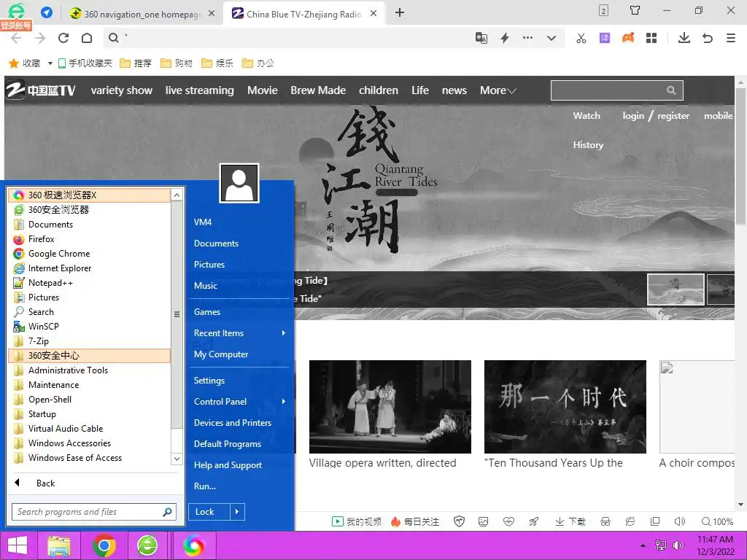Expand the More site menu
Screen dimensions: 747x560
click(x=498, y=90)
